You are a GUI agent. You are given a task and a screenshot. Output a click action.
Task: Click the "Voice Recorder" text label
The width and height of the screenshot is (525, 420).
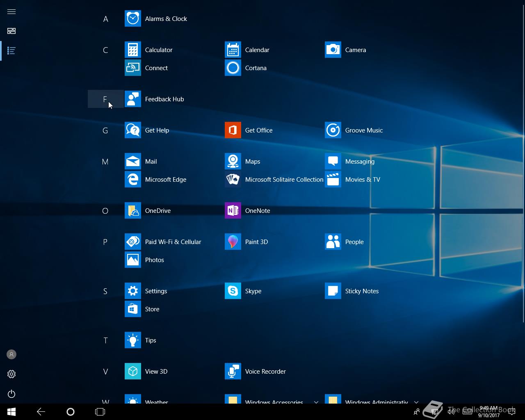tap(265, 372)
